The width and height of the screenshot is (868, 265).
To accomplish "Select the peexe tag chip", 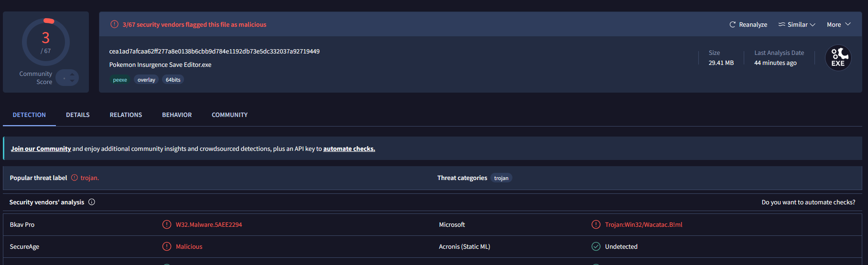I will click(x=120, y=80).
